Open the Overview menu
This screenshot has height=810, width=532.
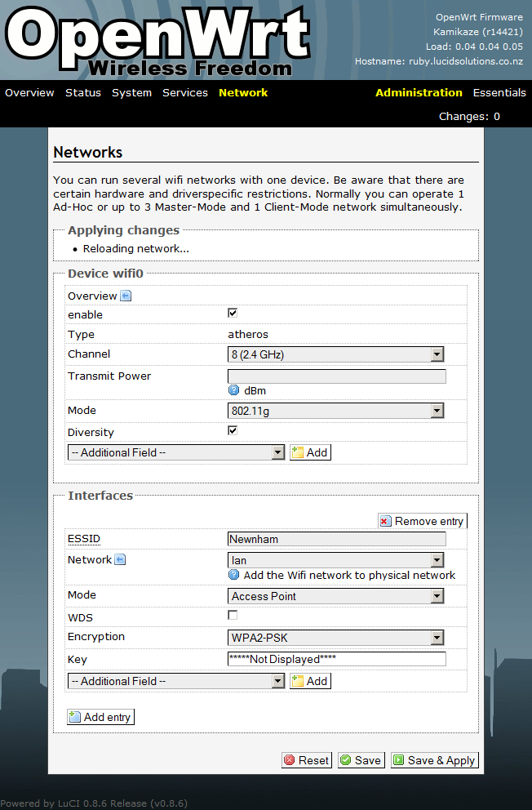click(x=29, y=93)
